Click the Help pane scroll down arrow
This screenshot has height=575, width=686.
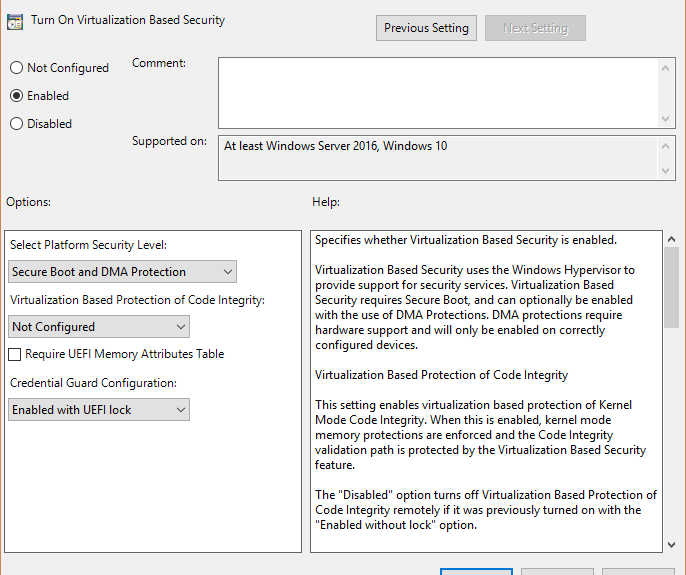click(x=671, y=543)
